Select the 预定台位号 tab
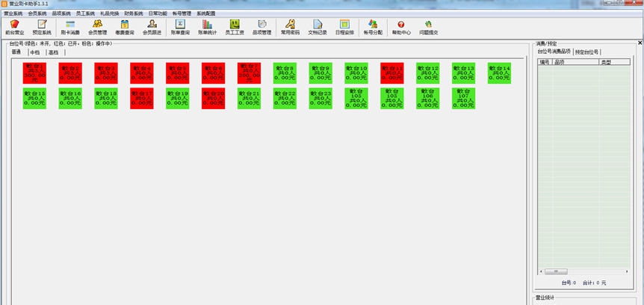Image resolution: width=644 pixels, height=305 pixels. (x=587, y=52)
